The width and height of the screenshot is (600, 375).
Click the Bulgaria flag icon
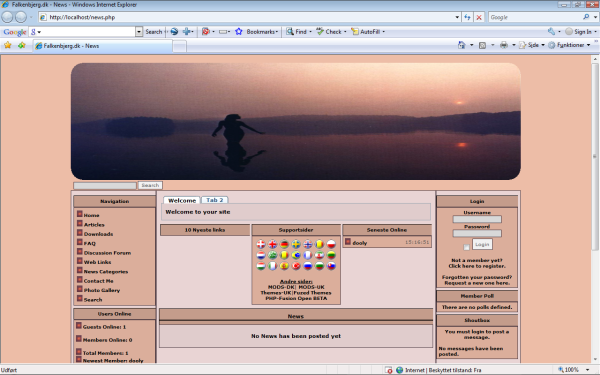[319, 266]
